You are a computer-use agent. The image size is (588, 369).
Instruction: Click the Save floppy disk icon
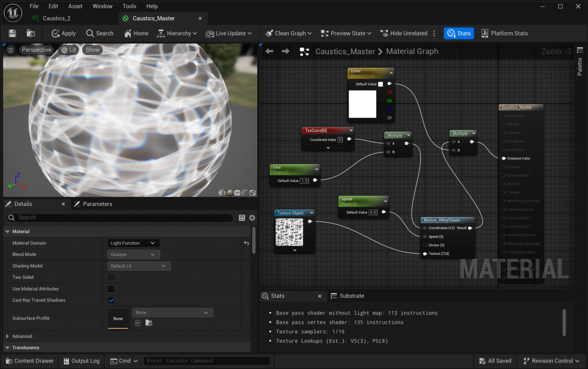click(x=13, y=33)
